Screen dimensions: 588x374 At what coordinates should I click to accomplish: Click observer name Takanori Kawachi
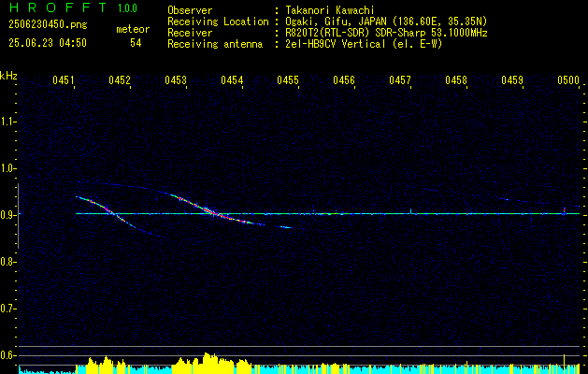330,10
